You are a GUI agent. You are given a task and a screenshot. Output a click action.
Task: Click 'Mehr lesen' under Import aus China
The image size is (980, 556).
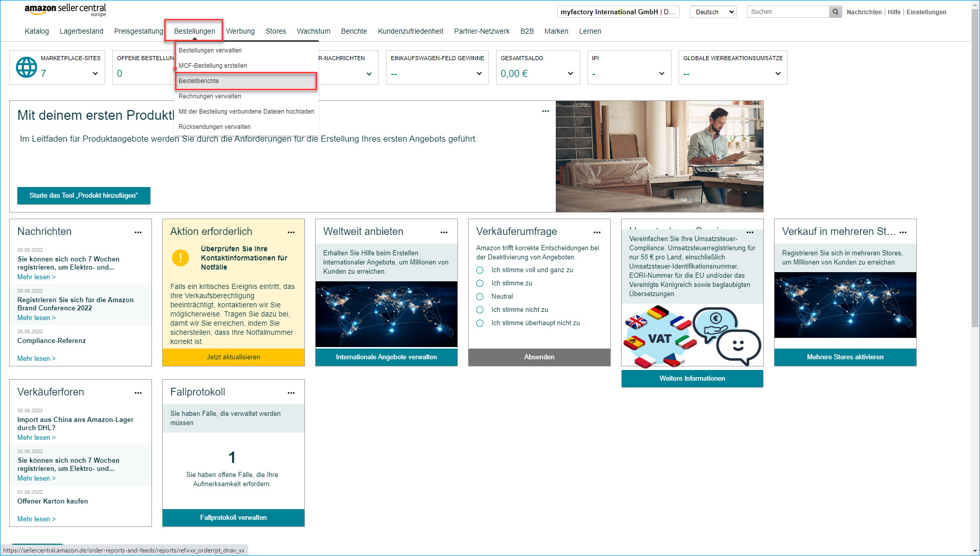pyautogui.click(x=36, y=438)
